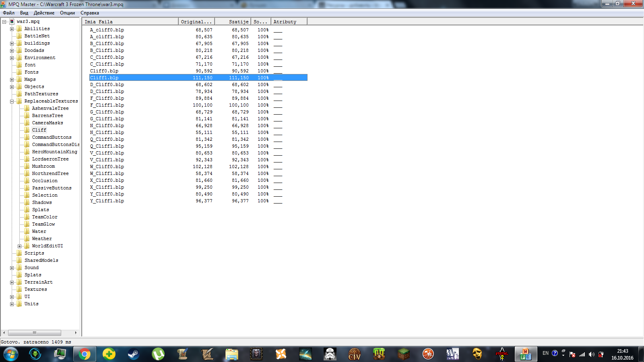Click the highlighted Cliff1.blp row
This screenshot has height=362, width=644.
[x=198, y=78]
